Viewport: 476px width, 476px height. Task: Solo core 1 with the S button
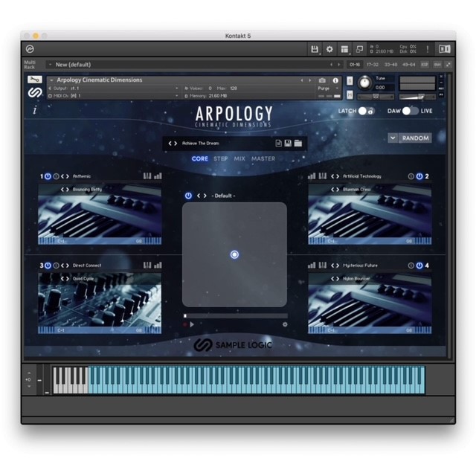[56, 176]
